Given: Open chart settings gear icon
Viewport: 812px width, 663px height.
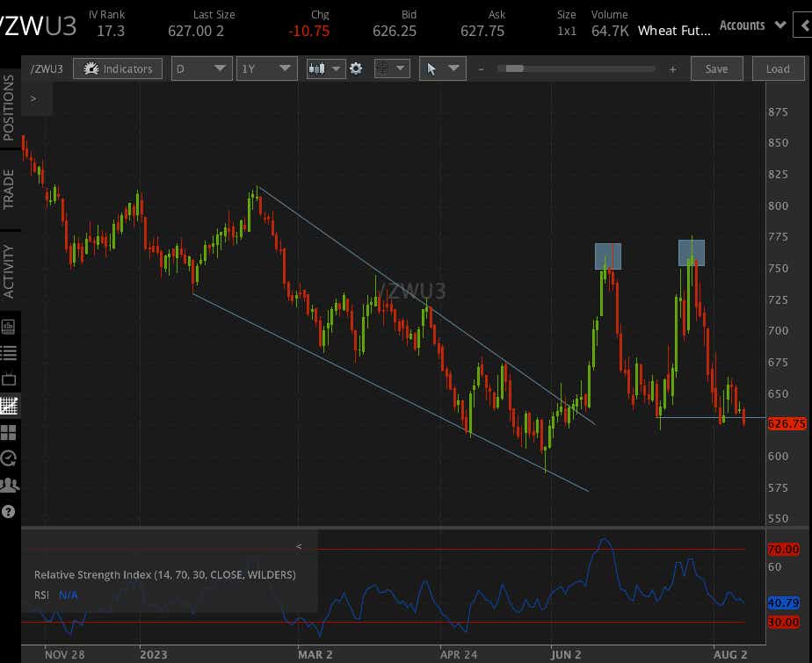Looking at the screenshot, I should coord(356,68).
